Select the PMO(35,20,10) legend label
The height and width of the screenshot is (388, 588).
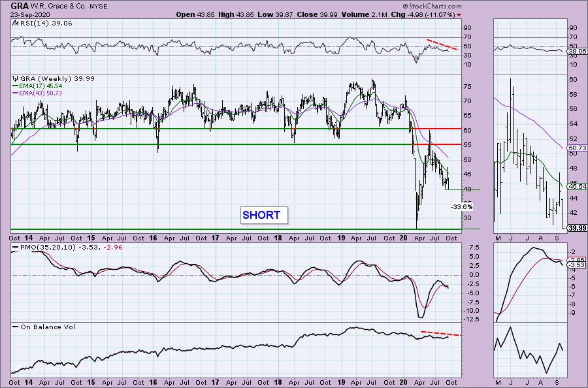click(48, 248)
